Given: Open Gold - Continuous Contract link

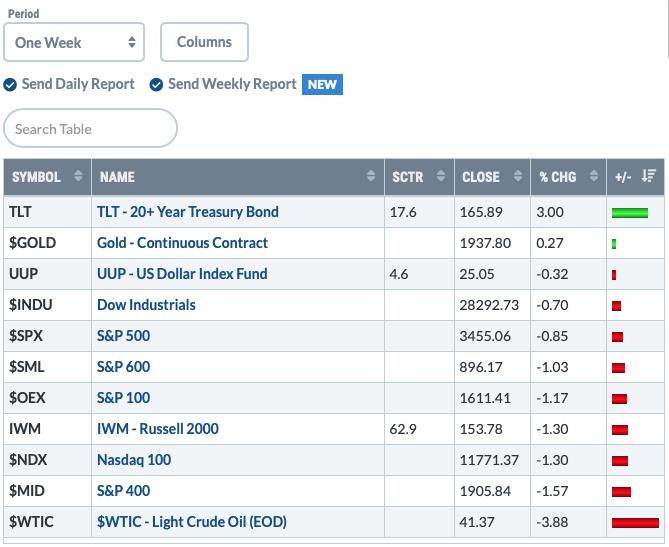Looking at the screenshot, I should pyautogui.click(x=182, y=243).
